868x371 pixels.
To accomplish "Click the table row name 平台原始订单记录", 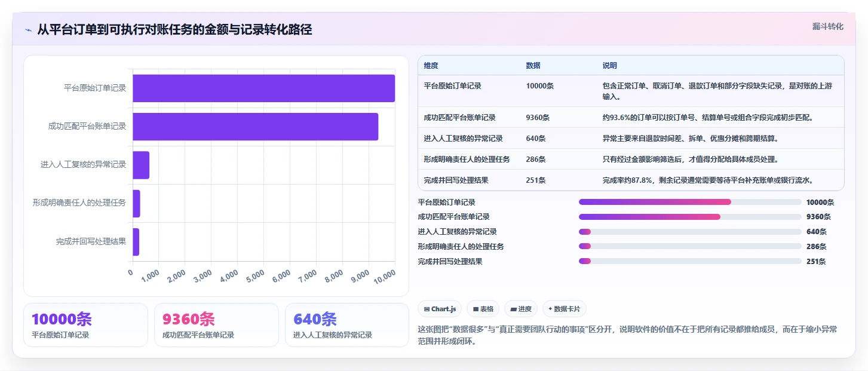I will click(x=452, y=86).
